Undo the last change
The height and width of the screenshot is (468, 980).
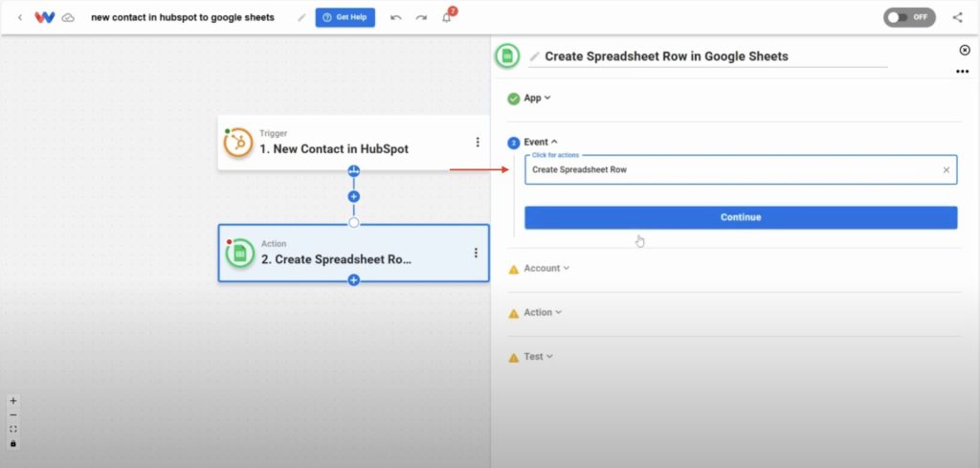pos(395,17)
